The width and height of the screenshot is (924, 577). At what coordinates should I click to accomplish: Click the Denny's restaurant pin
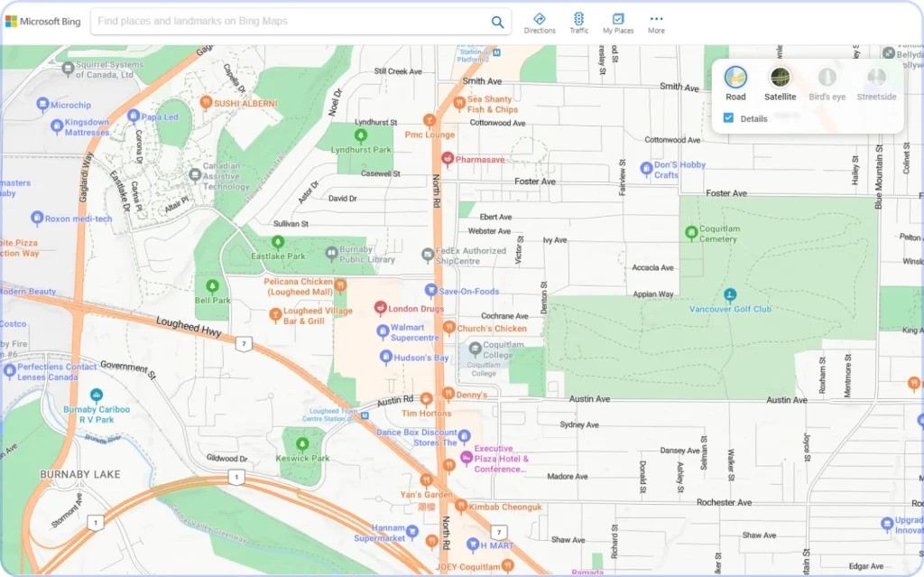(x=448, y=394)
